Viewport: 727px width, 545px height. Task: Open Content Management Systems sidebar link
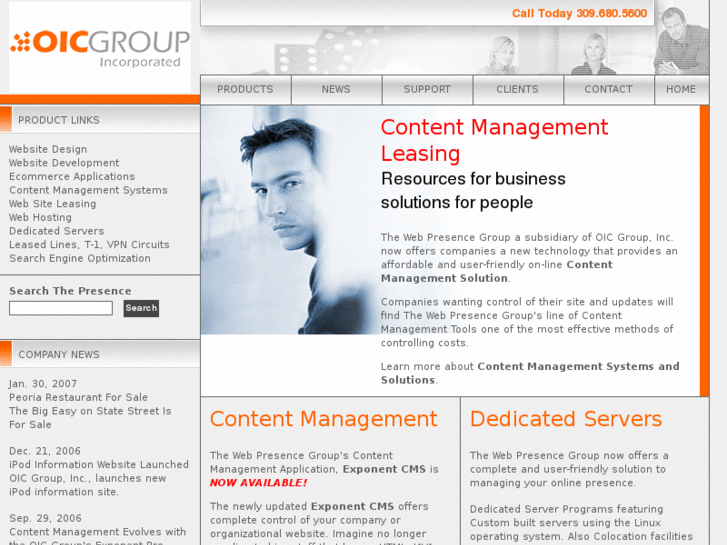[x=88, y=190]
